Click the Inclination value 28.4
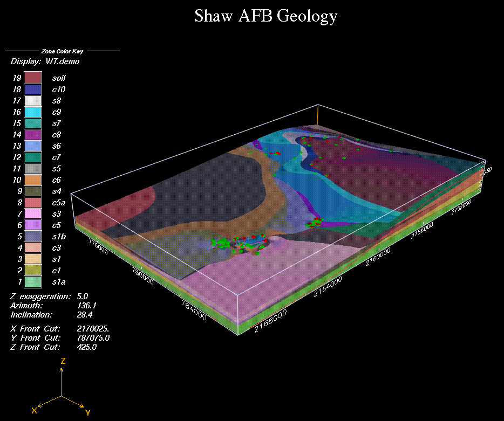This screenshot has width=504, height=421. click(85, 314)
